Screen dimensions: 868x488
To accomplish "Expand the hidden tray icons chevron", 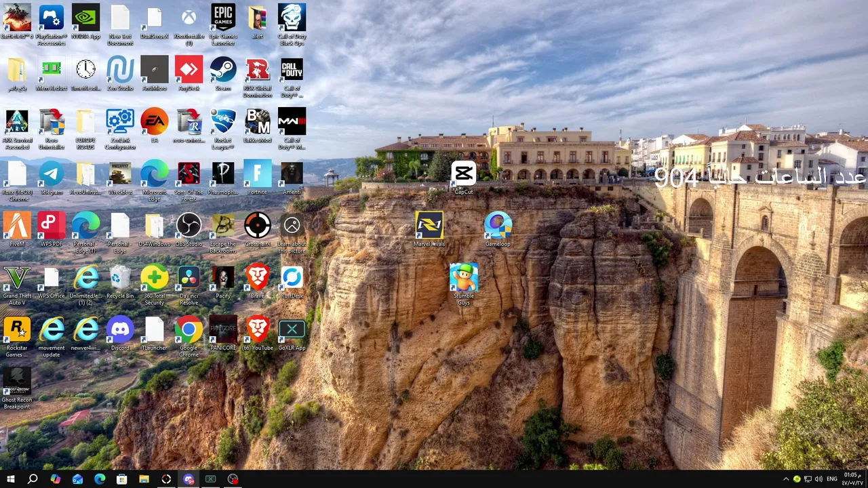I will [786, 479].
